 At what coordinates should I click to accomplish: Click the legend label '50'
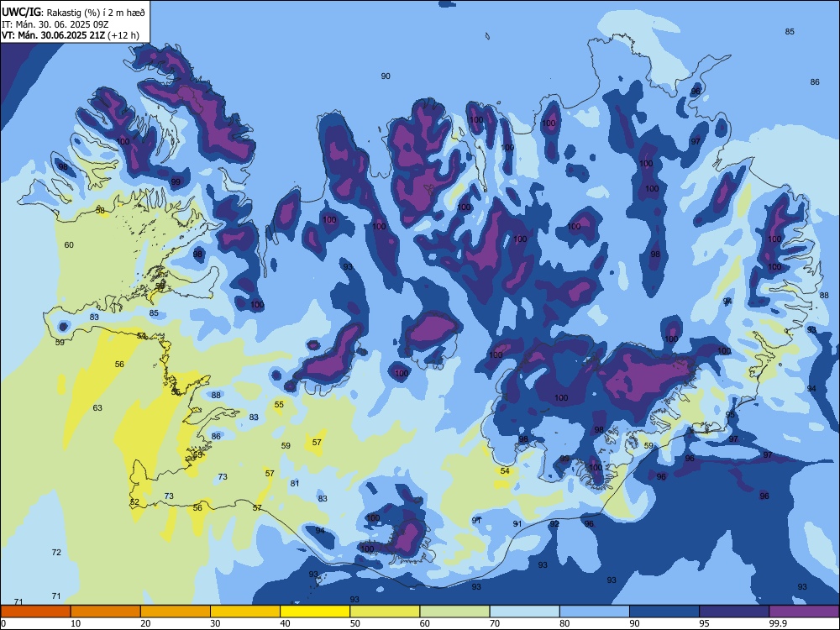point(355,623)
